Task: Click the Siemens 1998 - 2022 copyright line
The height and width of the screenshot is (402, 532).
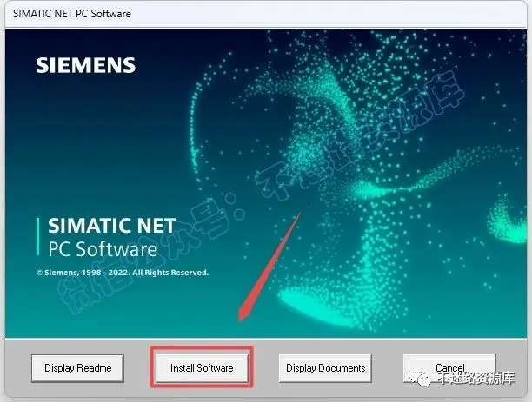Action: [x=123, y=273]
